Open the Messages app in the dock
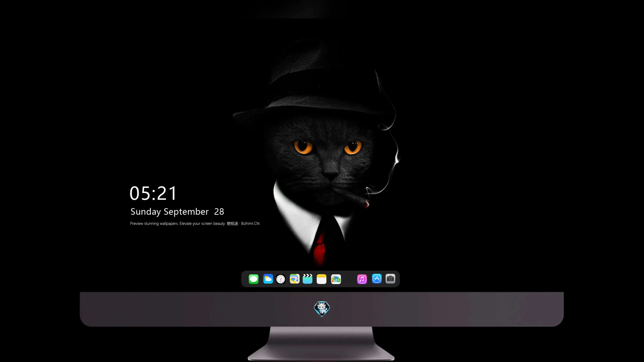Viewport: 644px width, 362px height. [254, 279]
